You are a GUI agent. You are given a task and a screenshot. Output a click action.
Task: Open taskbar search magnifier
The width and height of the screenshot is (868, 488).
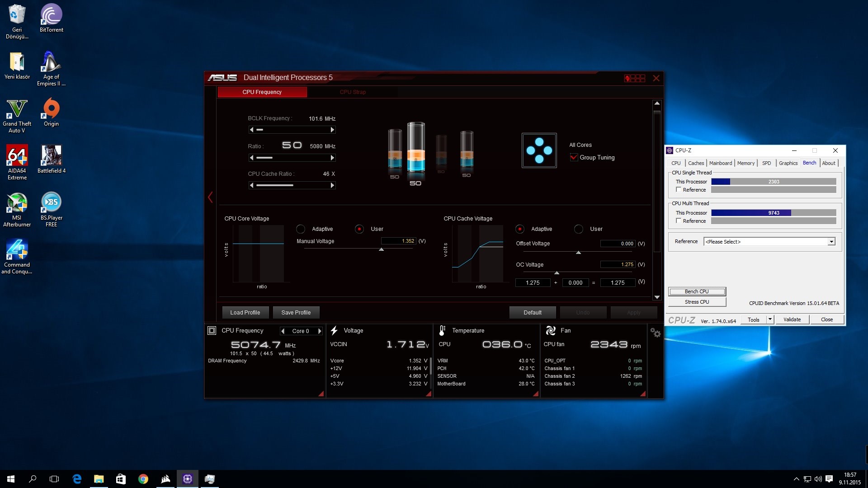click(x=33, y=479)
